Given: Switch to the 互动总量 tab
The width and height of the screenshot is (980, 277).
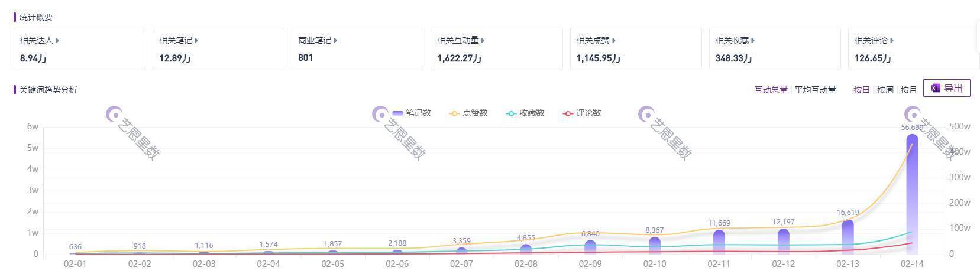Looking at the screenshot, I should 771,90.
